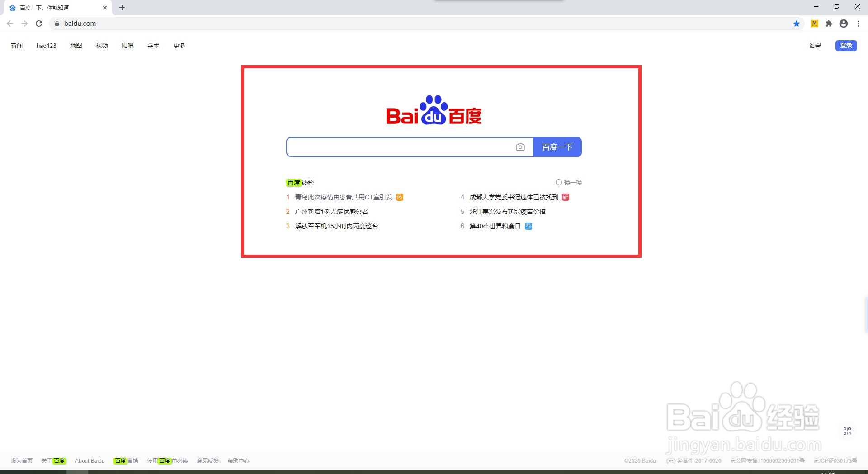This screenshot has height=474, width=868.
Task: Open headline 青岛此次疫情由患者共用CT室引发
Action: click(344, 197)
